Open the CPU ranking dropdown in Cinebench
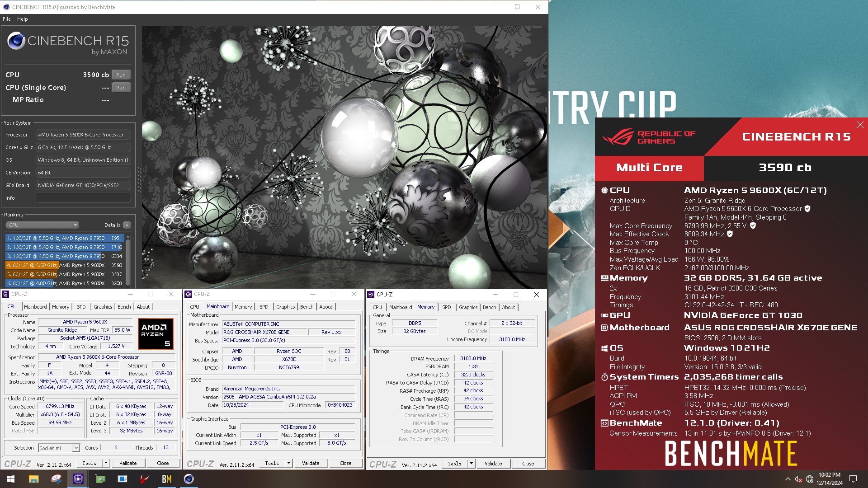This screenshot has width=868, height=488. (x=42, y=225)
